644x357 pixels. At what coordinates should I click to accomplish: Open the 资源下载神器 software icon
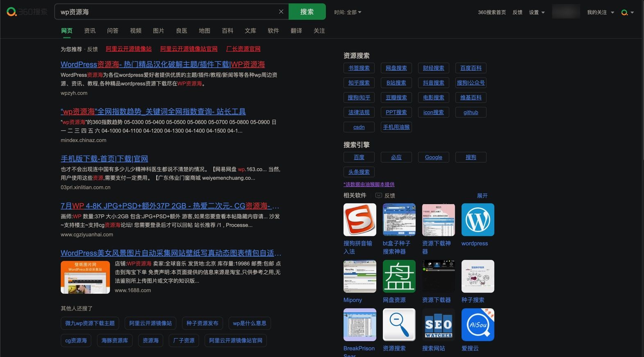(438, 220)
